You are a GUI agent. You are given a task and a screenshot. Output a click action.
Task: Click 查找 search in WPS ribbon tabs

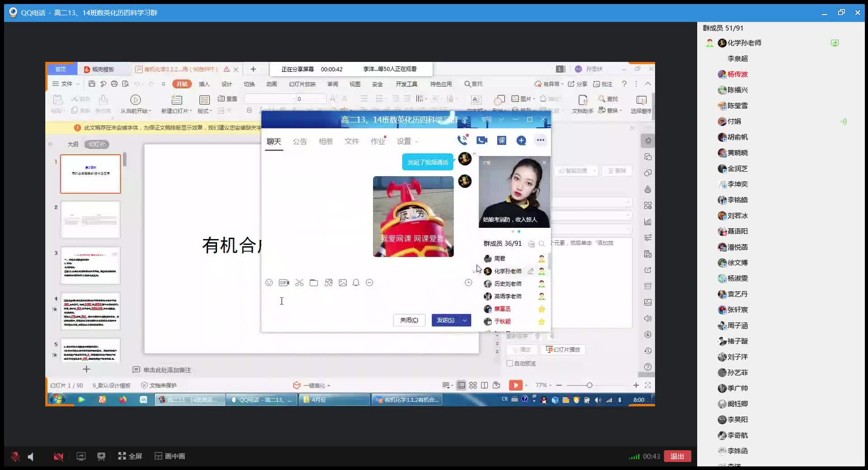click(473, 84)
